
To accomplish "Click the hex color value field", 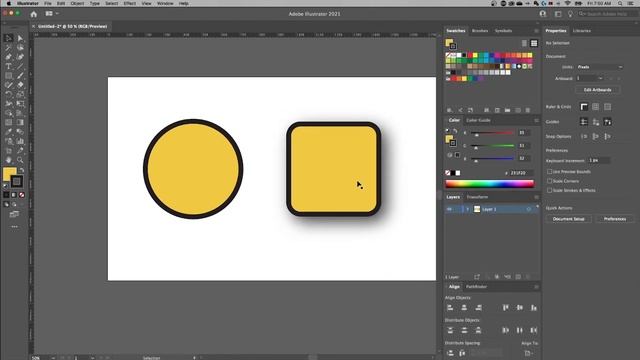I will (521, 173).
